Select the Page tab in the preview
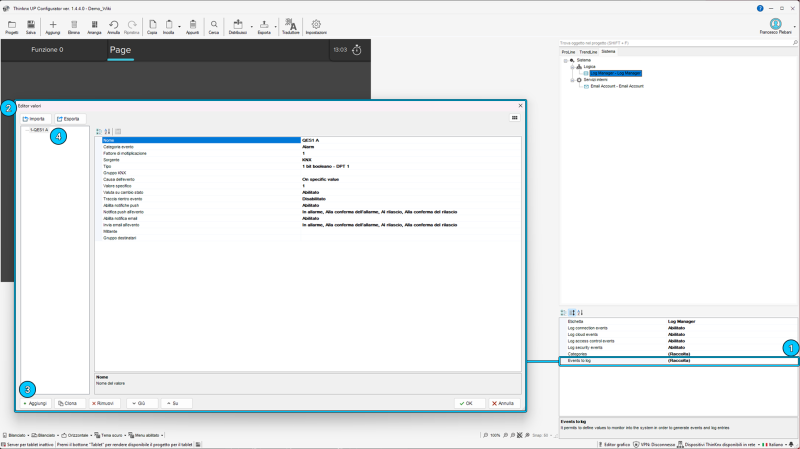The image size is (800, 449). tap(120, 50)
